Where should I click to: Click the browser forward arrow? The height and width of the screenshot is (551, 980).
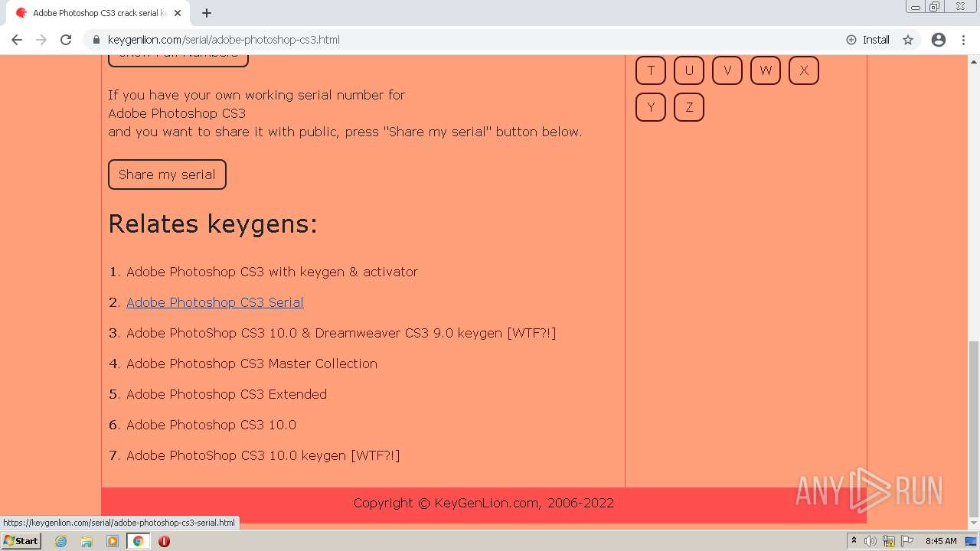[41, 40]
